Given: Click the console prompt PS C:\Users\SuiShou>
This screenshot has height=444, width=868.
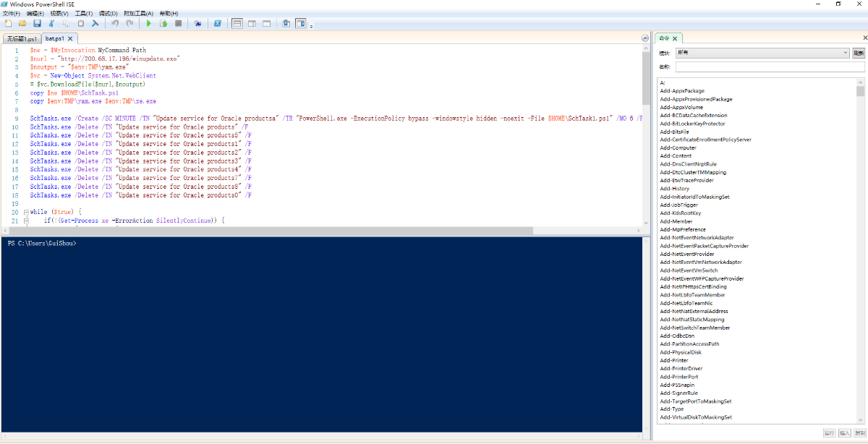Looking at the screenshot, I should pyautogui.click(x=42, y=244).
